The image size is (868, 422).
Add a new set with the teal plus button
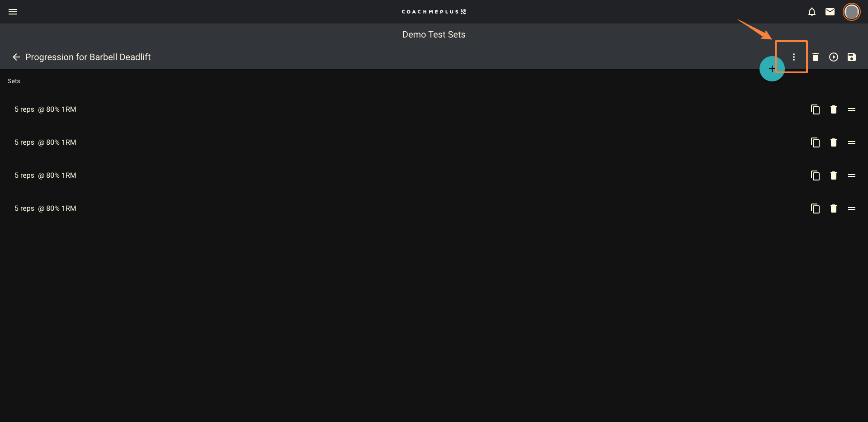pyautogui.click(x=771, y=69)
